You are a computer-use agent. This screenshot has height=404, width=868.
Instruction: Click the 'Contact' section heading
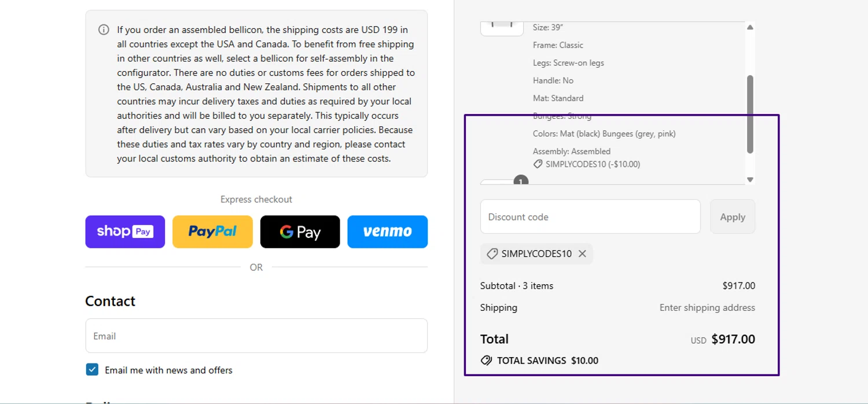tap(110, 301)
